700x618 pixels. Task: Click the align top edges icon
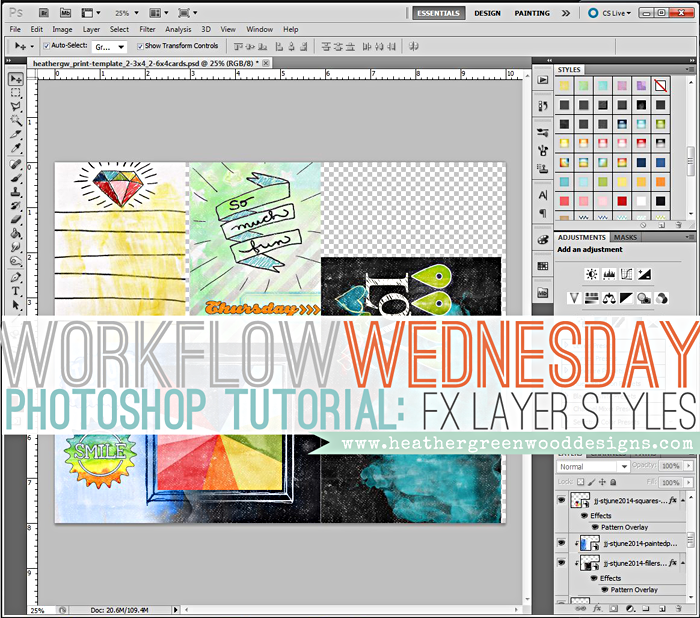[x=238, y=46]
